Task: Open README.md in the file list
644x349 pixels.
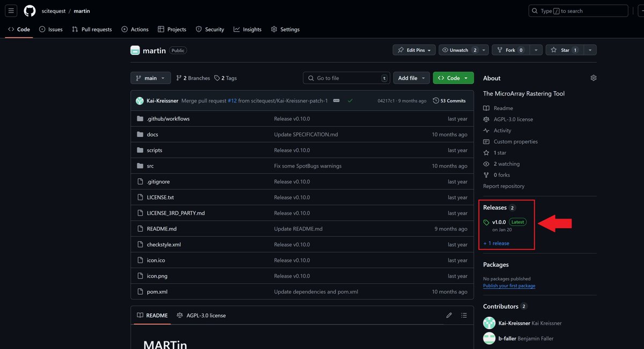Action: pyautogui.click(x=162, y=229)
